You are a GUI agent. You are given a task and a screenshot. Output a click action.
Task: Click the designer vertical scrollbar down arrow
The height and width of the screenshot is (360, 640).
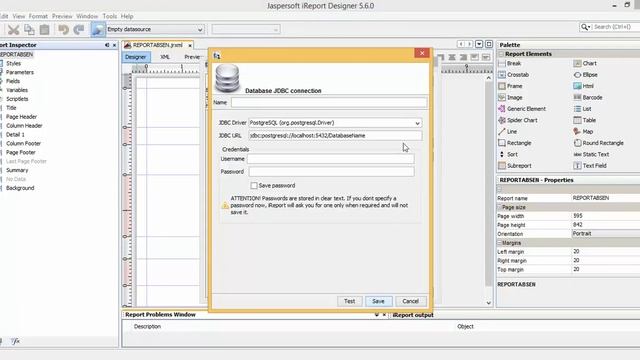pyautogui.click(x=489, y=303)
